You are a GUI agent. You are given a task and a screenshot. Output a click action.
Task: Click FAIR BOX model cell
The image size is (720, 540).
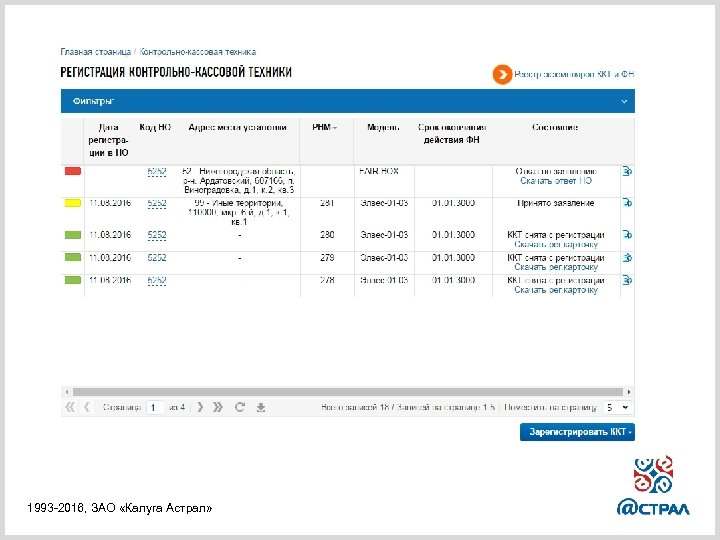(x=379, y=171)
